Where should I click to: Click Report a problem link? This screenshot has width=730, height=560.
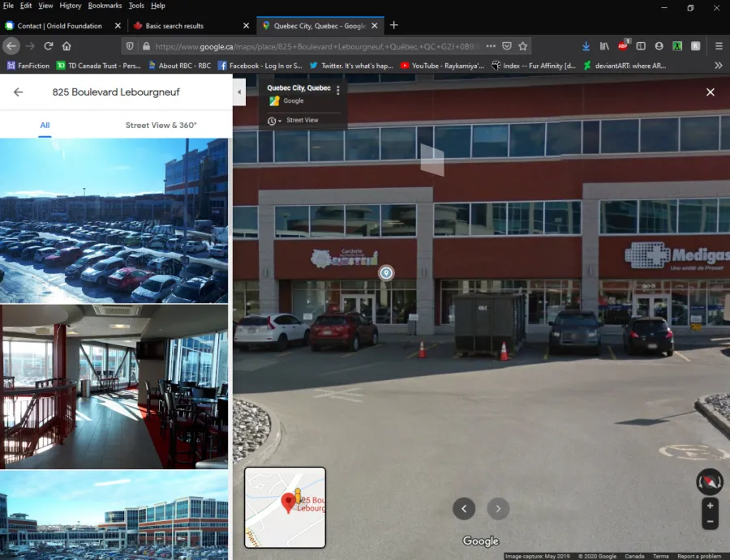[699, 556]
